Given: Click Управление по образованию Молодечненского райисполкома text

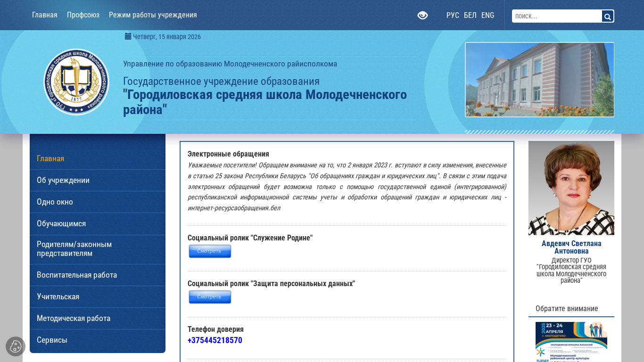Looking at the screenshot, I should (x=230, y=64).
